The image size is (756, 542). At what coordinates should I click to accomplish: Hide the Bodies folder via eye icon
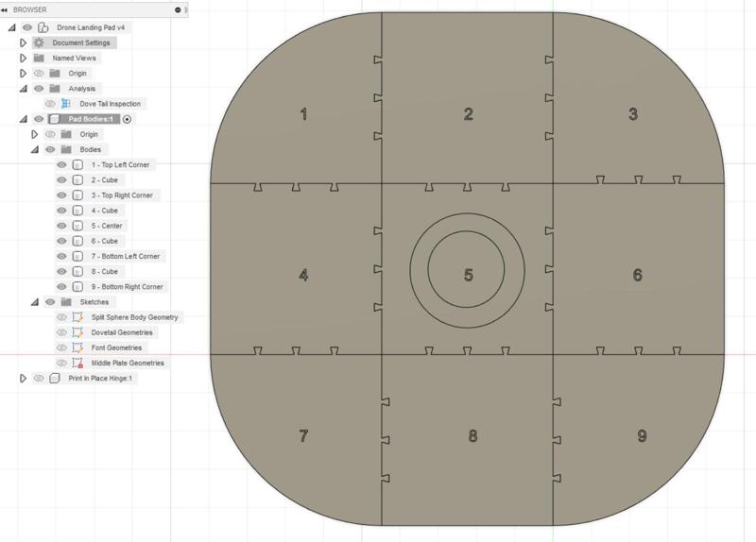click(x=50, y=149)
